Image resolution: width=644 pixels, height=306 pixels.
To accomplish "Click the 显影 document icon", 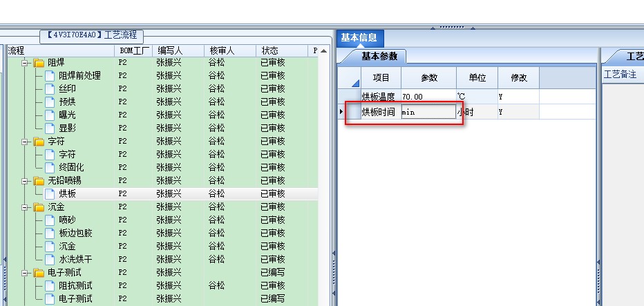I will pos(50,128).
